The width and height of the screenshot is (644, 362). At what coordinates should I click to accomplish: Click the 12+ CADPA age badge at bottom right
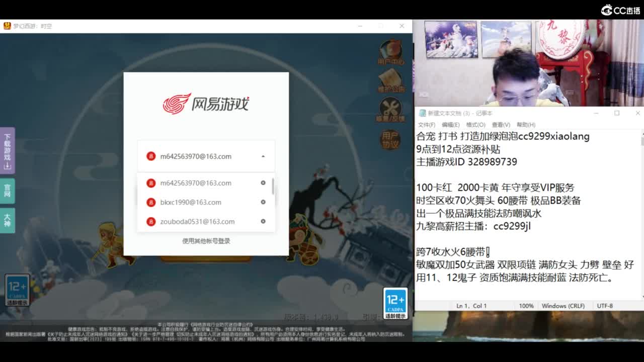[395, 303]
